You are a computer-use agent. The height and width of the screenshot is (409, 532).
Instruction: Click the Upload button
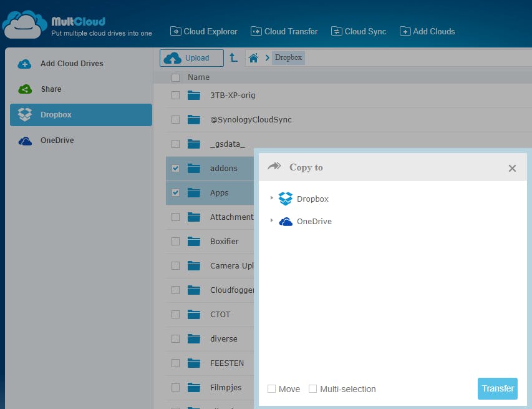pos(191,58)
